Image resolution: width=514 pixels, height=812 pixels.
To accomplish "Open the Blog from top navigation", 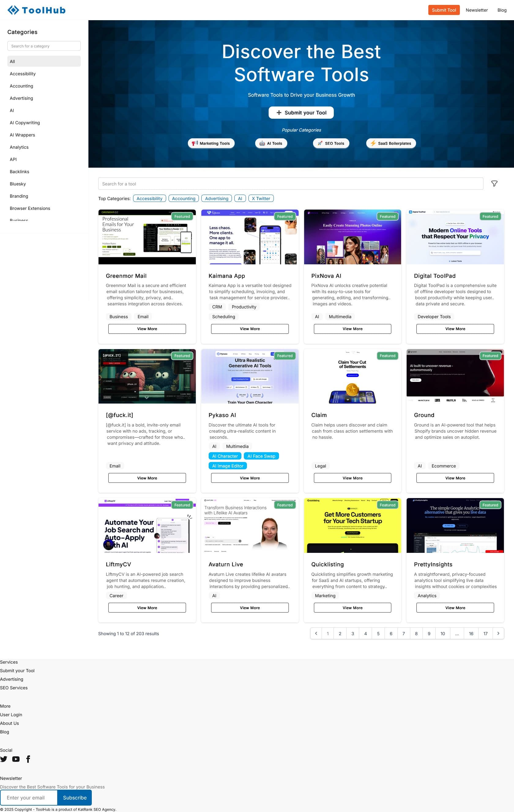I will [502, 10].
